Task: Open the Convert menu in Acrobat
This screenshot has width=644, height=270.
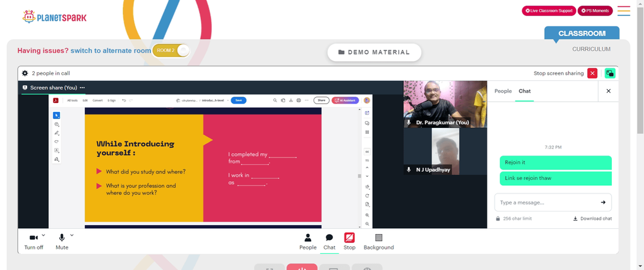Action: pos(97,100)
